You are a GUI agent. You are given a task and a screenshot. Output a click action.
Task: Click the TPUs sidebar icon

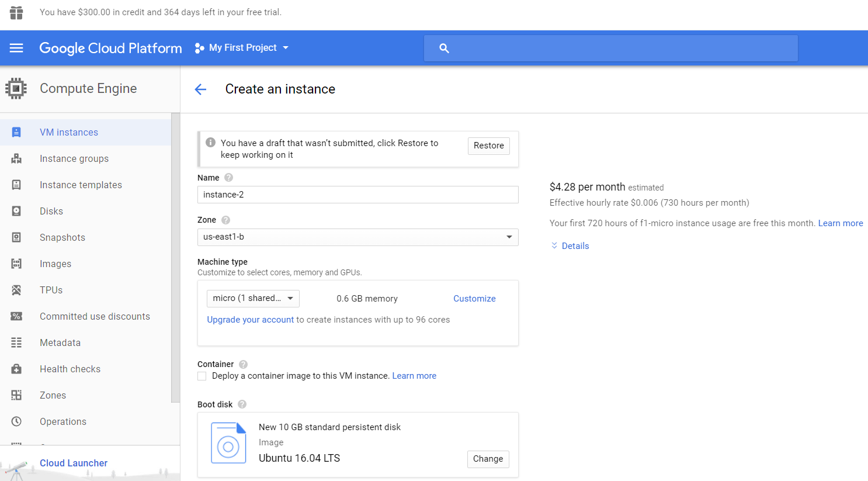point(16,290)
